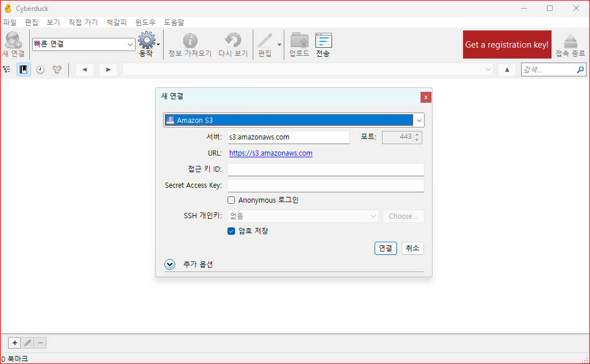
Task: Click the 업로드 folder icon
Action: tap(299, 40)
